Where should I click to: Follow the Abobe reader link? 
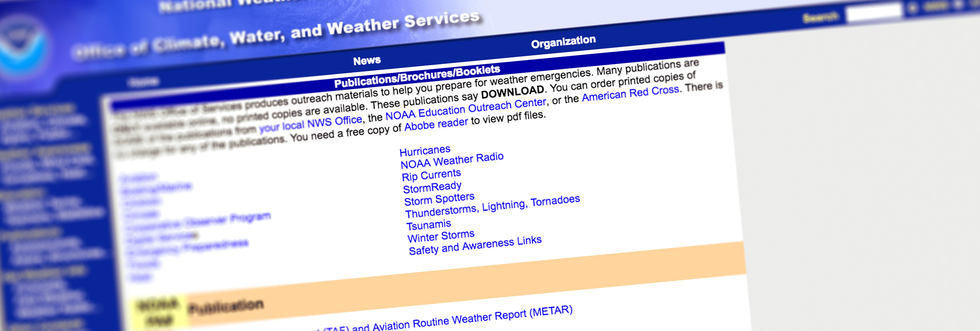click(x=436, y=124)
